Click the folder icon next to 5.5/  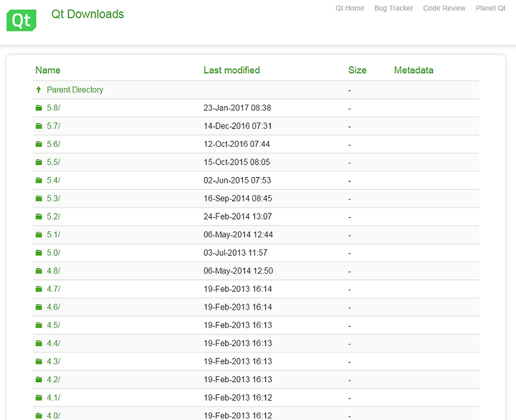tap(39, 162)
